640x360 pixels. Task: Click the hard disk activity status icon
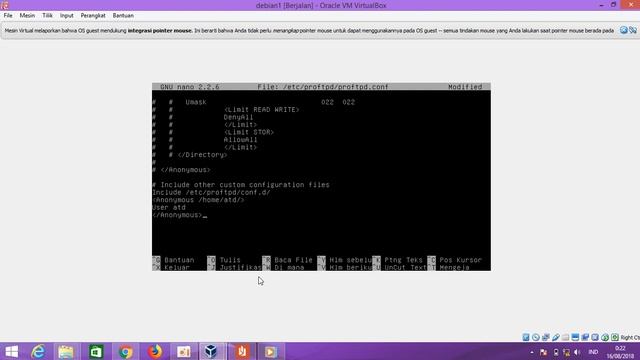coord(526,337)
